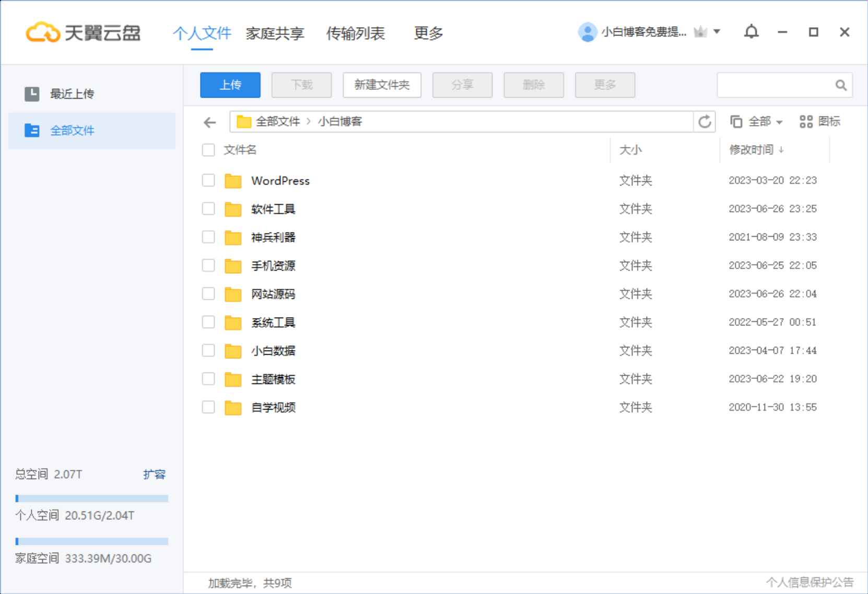Image resolution: width=868 pixels, height=594 pixels.
Task: Check the WordPress row checkbox
Action: [208, 180]
